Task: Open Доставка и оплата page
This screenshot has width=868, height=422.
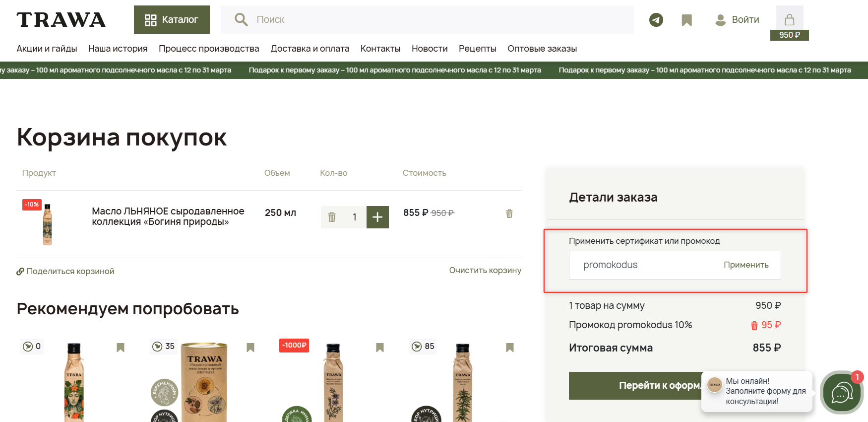Action: pos(310,49)
